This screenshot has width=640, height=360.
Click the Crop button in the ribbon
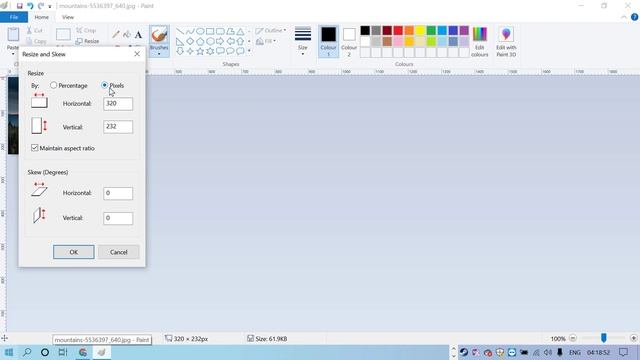(86, 31)
